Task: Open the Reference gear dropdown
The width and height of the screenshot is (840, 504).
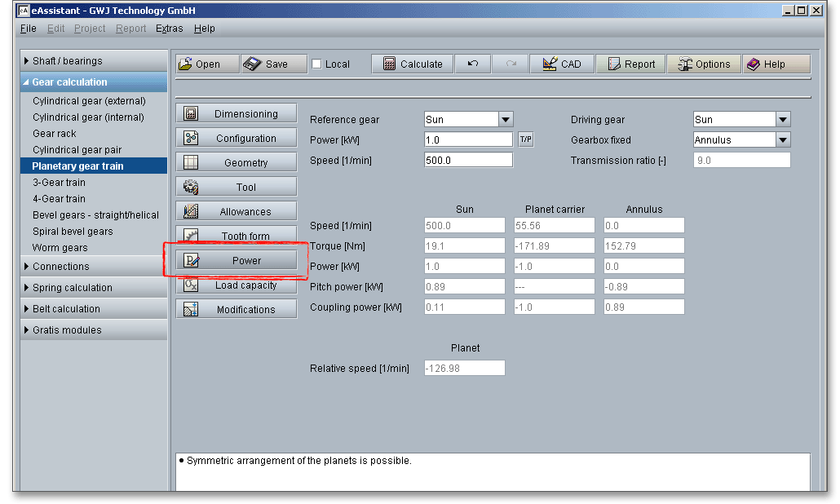Action: click(x=505, y=120)
